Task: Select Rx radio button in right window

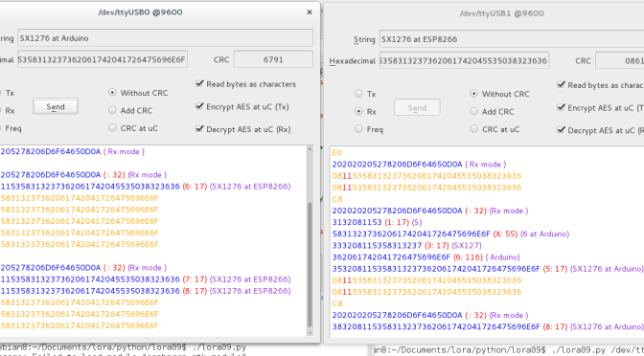Action: (359, 111)
